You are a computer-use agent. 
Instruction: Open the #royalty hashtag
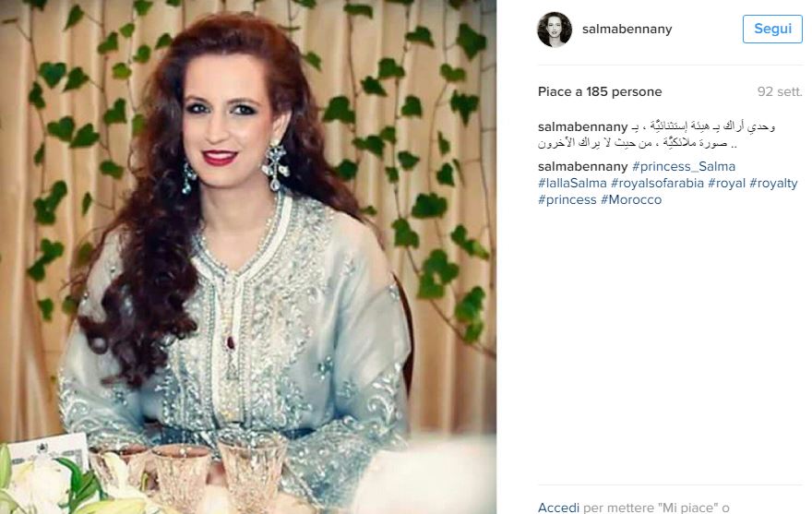click(x=773, y=183)
